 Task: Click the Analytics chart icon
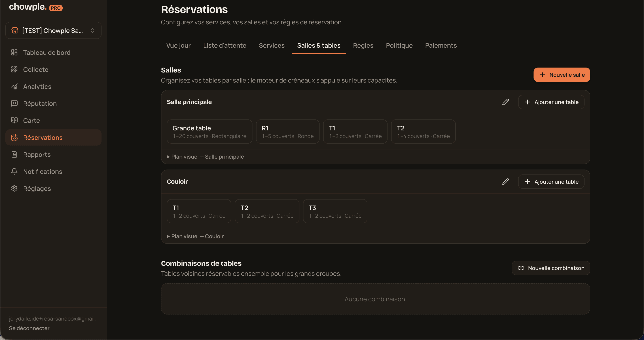pyautogui.click(x=14, y=87)
